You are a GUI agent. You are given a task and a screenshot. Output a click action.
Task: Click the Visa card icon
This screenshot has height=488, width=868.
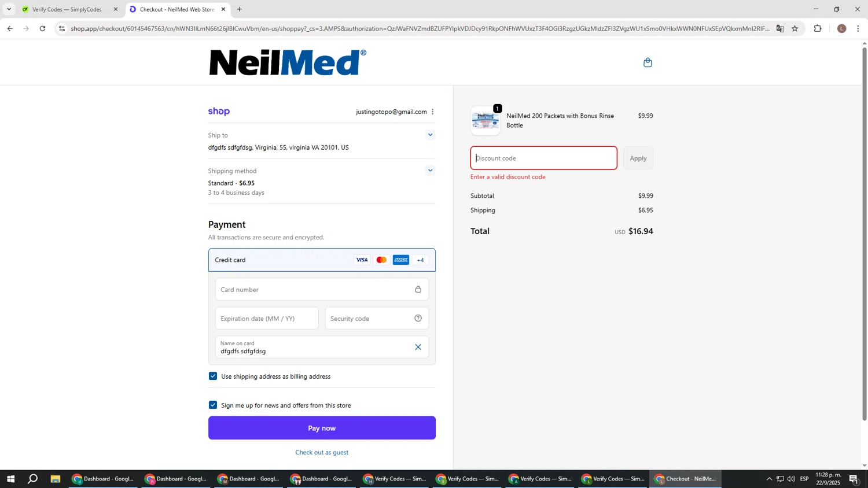(x=362, y=260)
